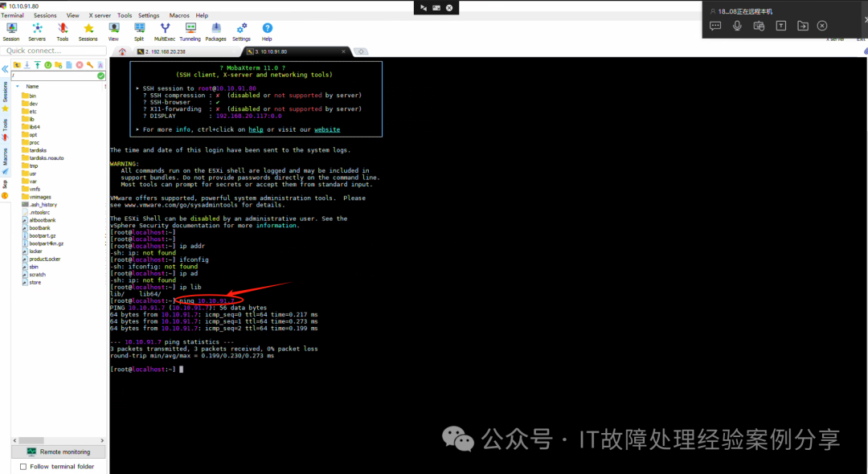Open the Tools toolbar icon

click(x=63, y=31)
